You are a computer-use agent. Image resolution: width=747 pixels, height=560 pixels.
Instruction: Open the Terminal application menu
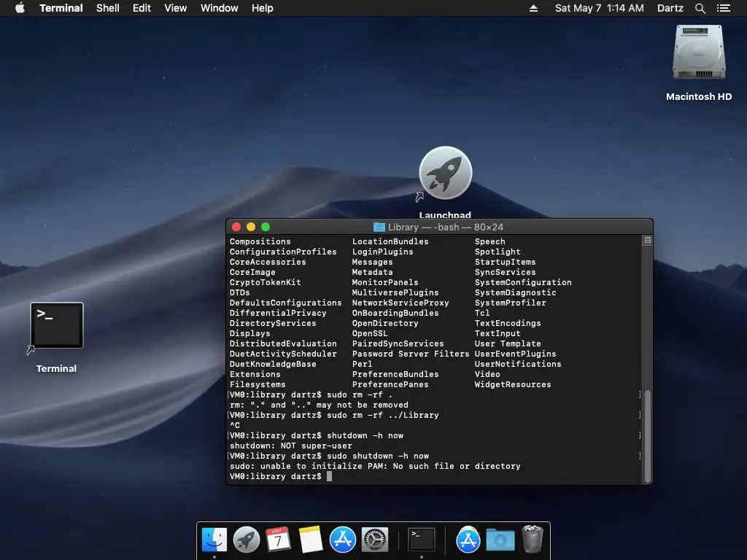61,8
